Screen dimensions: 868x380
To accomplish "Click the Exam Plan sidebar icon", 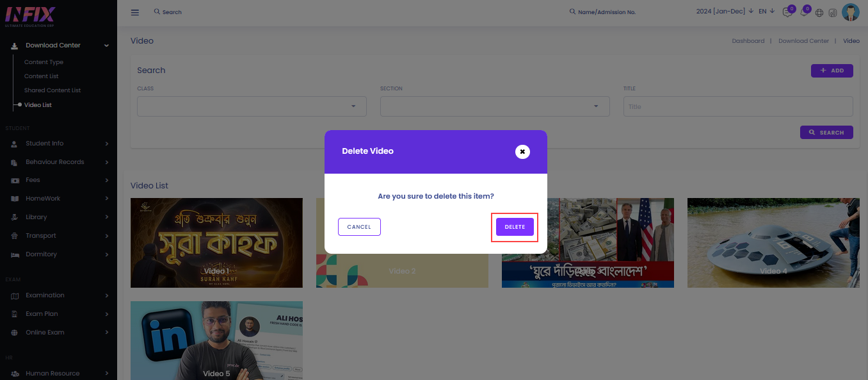I will tap(15, 314).
